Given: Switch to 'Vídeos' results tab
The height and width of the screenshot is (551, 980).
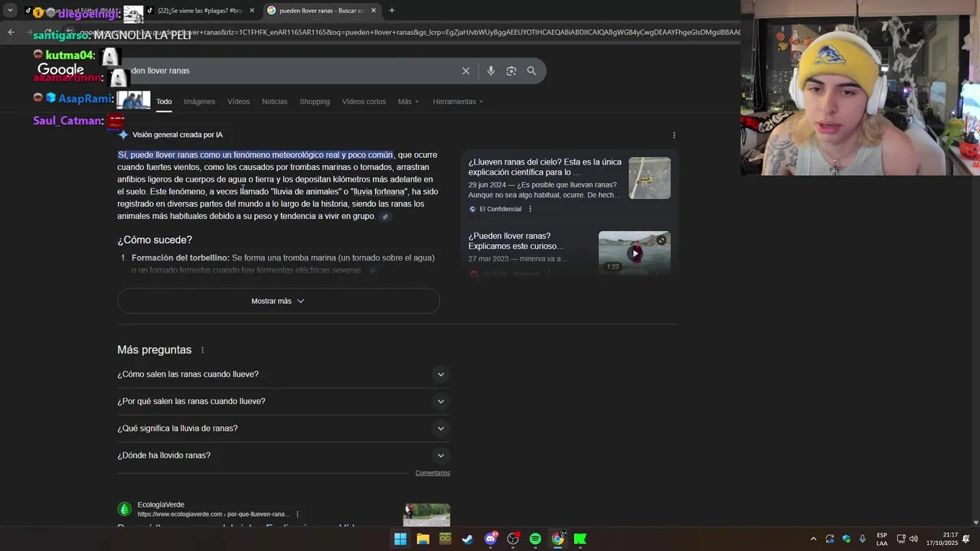Looking at the screenshot, I should click(x=238, y=102).
